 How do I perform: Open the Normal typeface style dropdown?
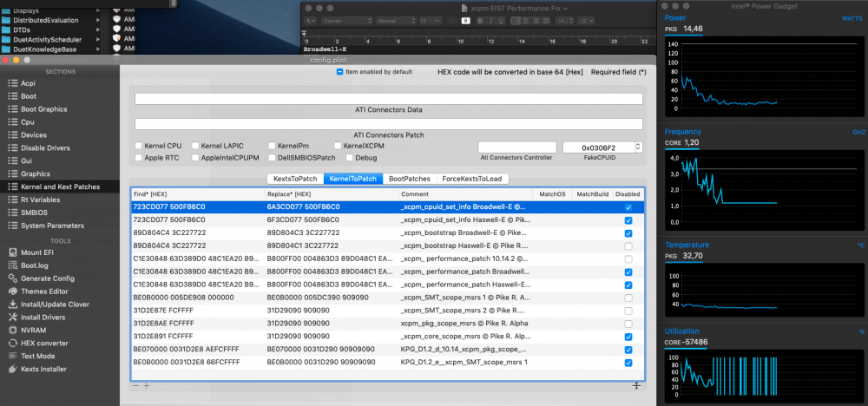(395, 21)
